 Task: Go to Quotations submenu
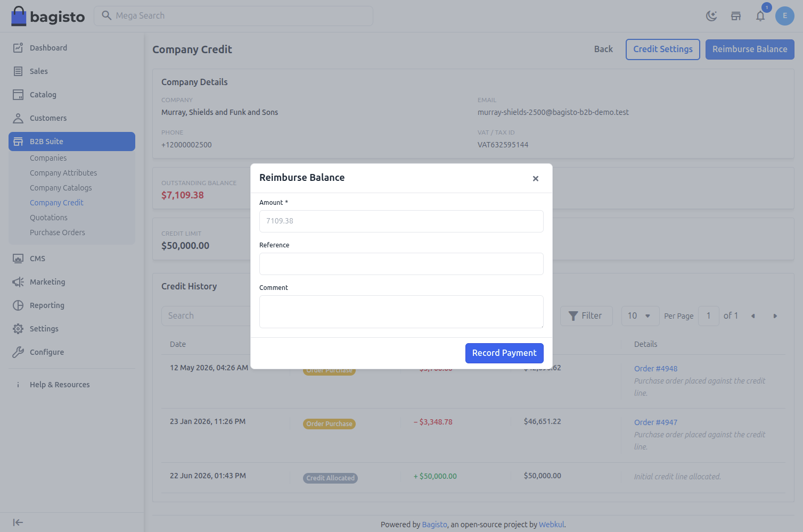coord(48,218)
